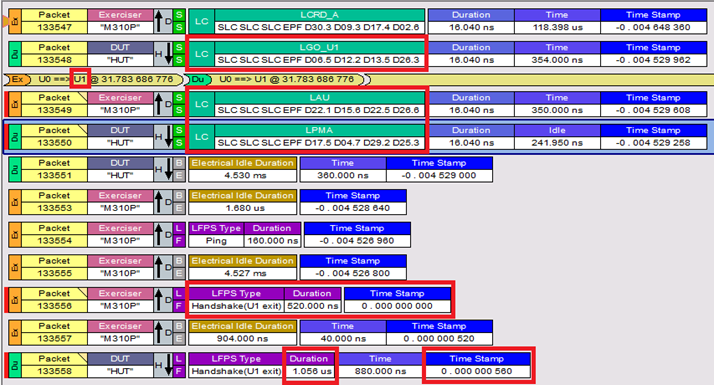Click Handshake(U1 exit) on packet 133556
The image size is (714, 385).
point(236,306)
